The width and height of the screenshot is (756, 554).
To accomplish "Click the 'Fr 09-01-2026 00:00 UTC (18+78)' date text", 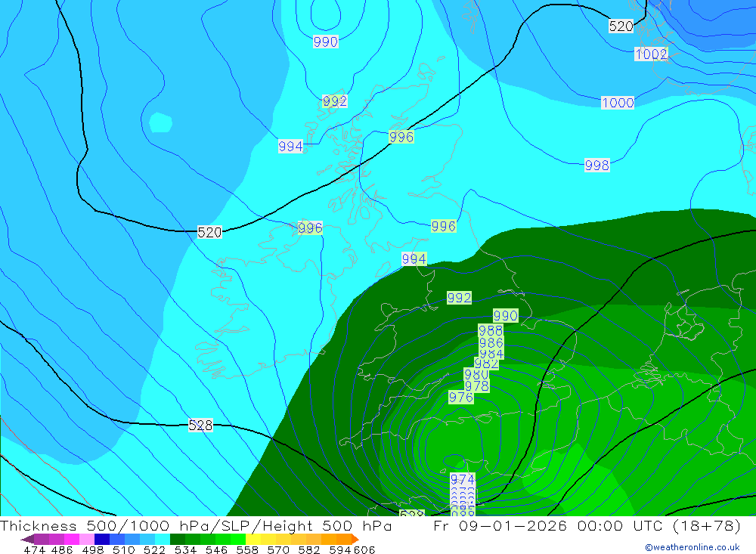I will pyautogui.click(x=587, y=525).
